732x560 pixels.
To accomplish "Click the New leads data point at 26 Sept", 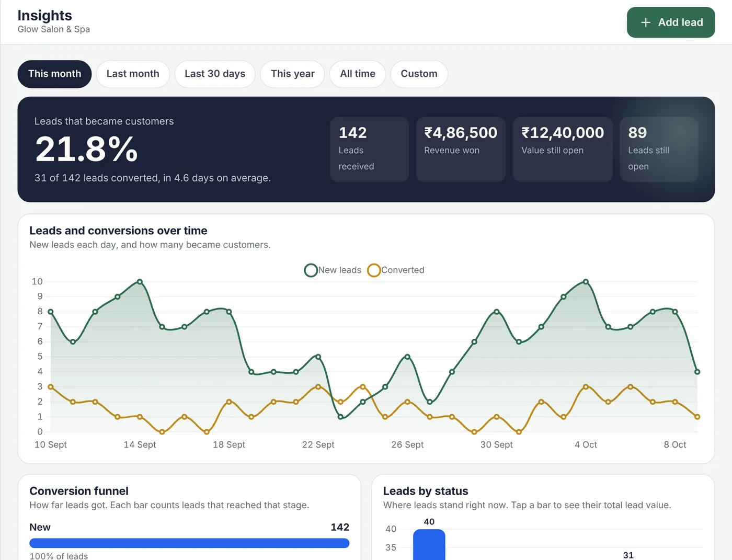I will [407, 357].
